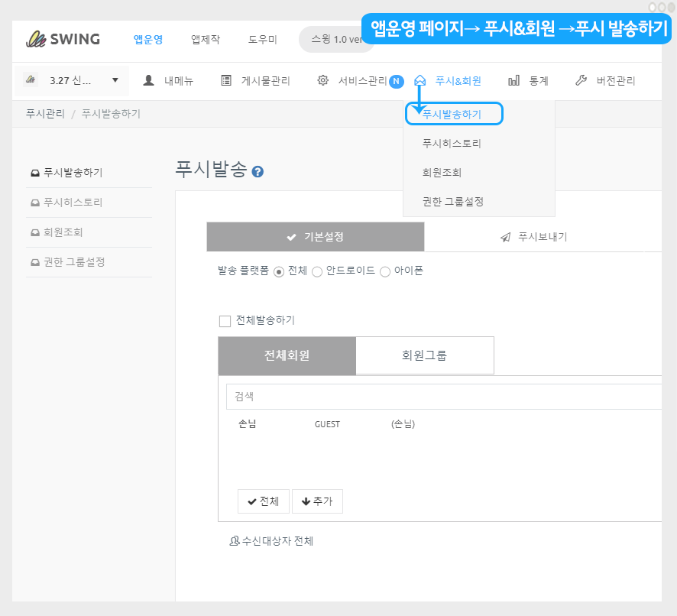Click the 서비스관리 gear icon
The height and width of the screenshot is (616, 677).
pos(323,80)
